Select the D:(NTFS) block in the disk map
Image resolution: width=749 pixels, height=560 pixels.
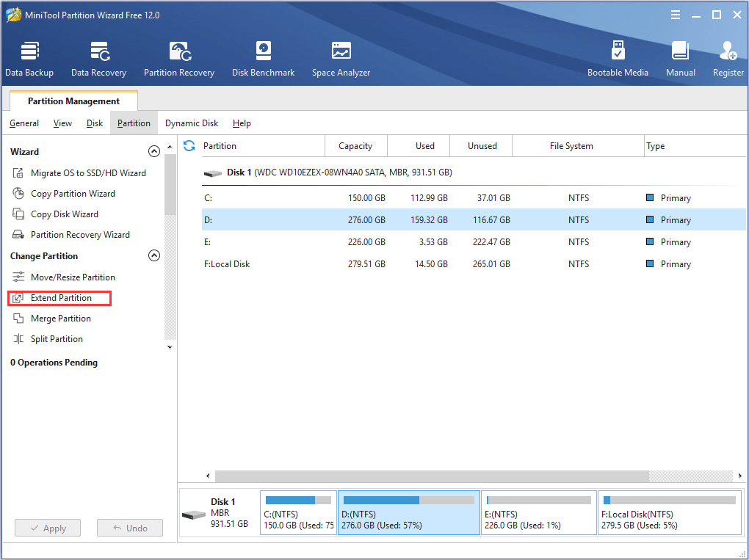(x=409, y=513)
